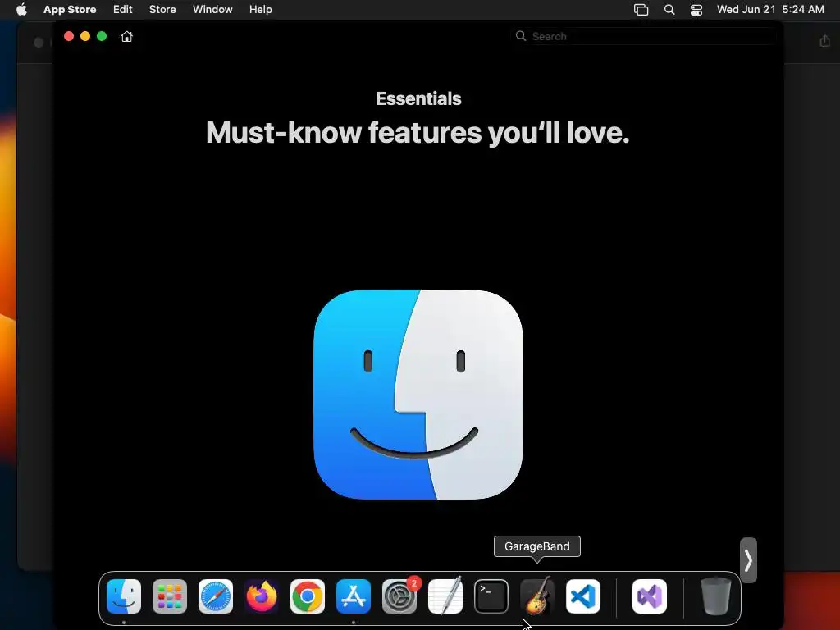Screen dimensions: 840x630
Task: Open purple Visual Studio icon in Dock
Action: click(650, 596)
